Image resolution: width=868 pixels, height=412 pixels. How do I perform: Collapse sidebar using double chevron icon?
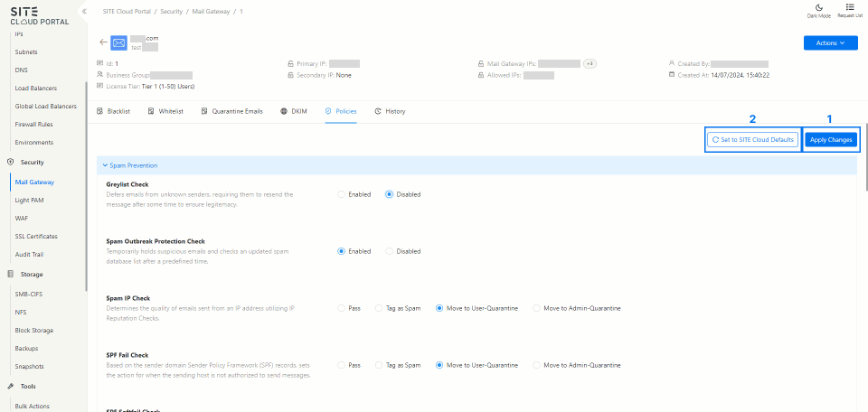click(84, 11)
